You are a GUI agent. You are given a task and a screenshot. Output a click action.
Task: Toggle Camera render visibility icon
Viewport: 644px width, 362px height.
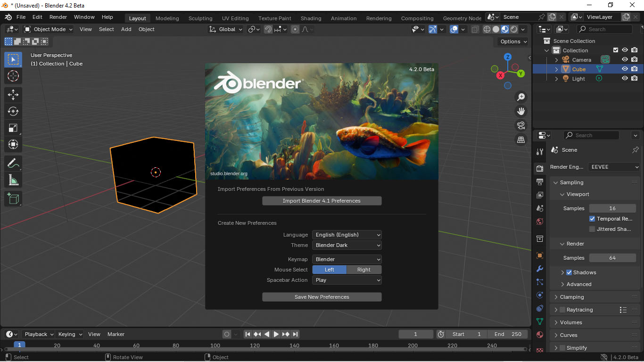635,60
